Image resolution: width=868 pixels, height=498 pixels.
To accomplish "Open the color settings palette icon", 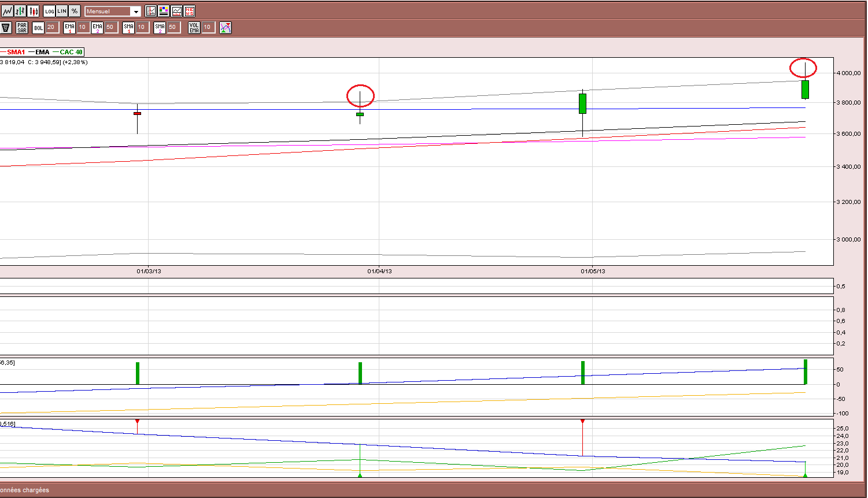I will click(x=164, y=11).
